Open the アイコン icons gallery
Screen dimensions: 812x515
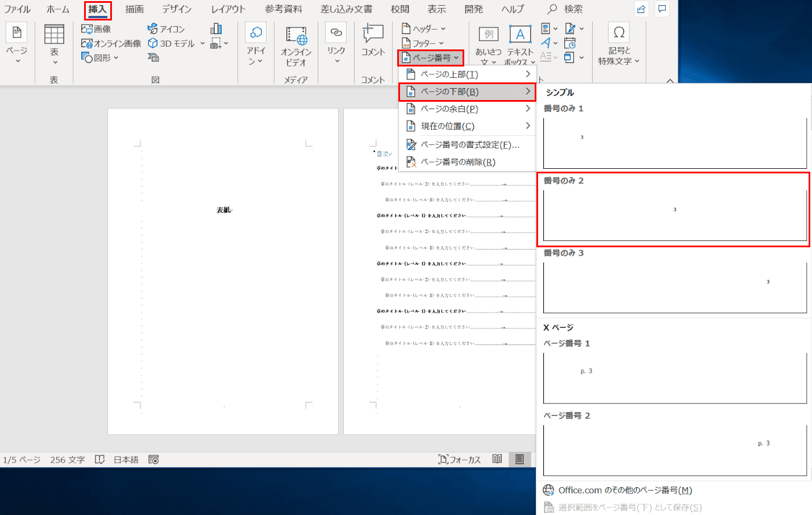(x=166, y=28)
